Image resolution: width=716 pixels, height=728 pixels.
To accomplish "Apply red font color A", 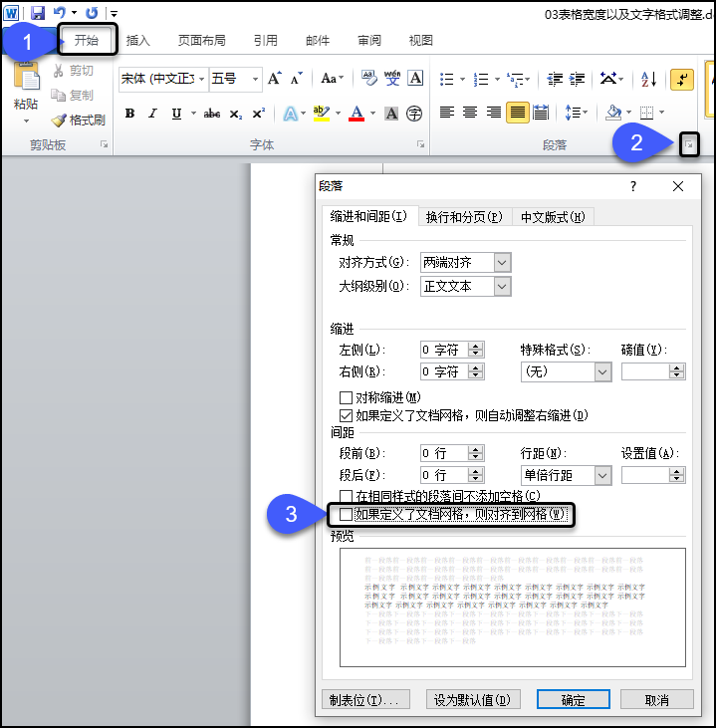I will click(x=357, y=114).
